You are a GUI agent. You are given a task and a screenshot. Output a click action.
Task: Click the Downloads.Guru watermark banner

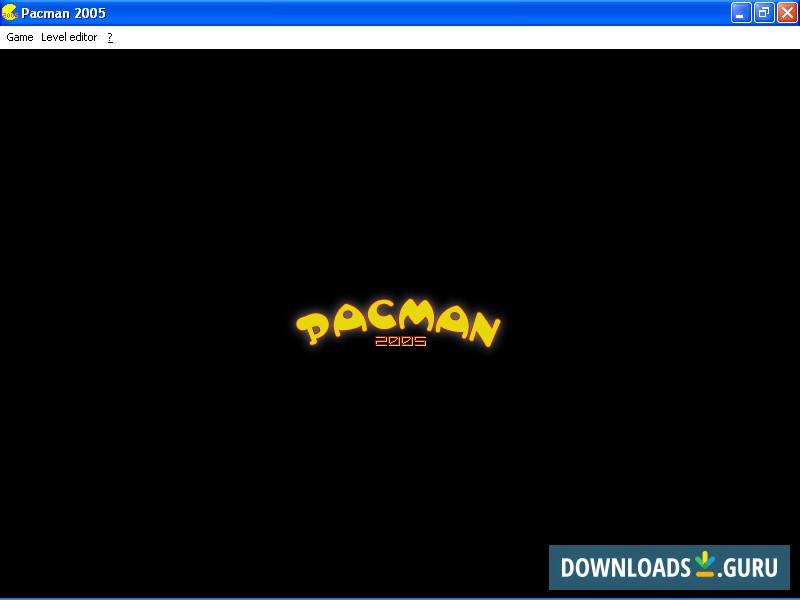click(x=667, y=568)
